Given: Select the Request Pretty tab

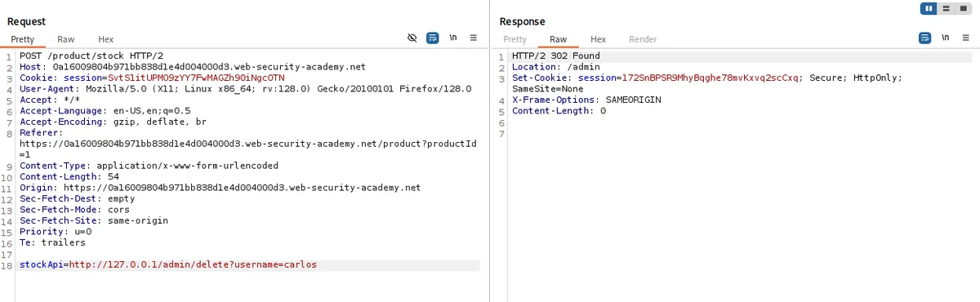Looking at the screenshot, I should [23, 39].
